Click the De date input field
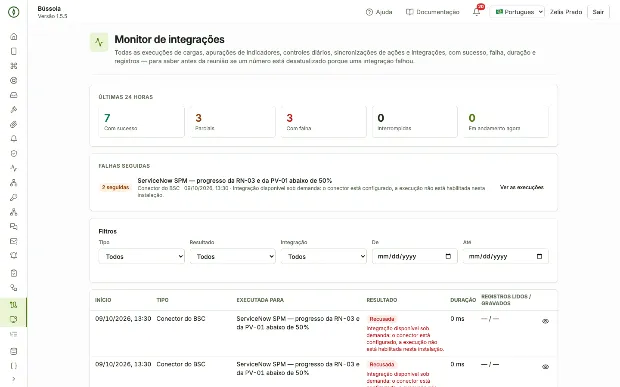This screenshot has width=620, height=387. tap(415, 256)
